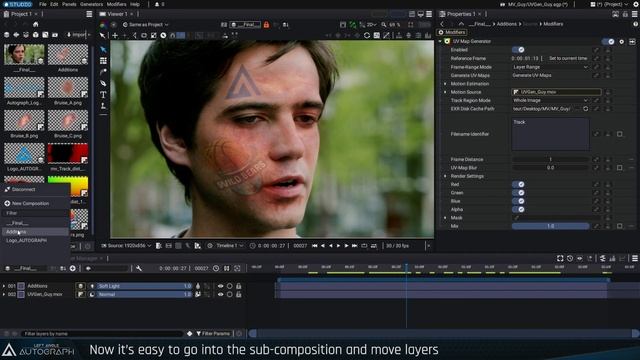
Task: Select the Text tool
Action: 103,95
